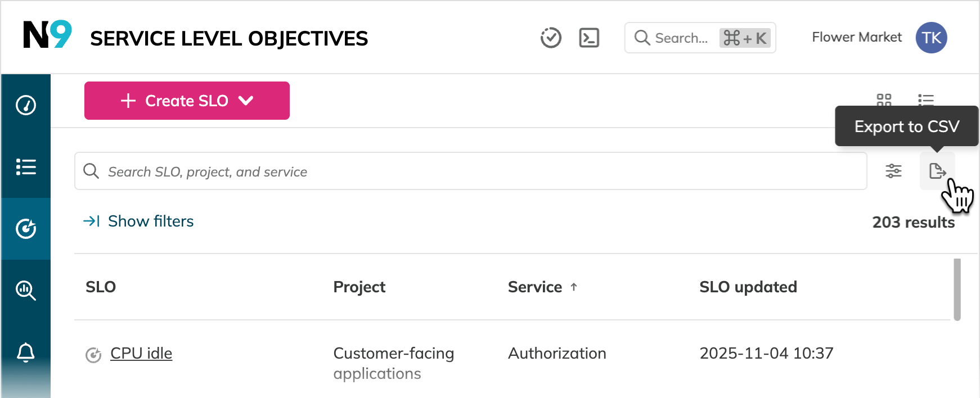The width and height of the screenshot is (980, 398).
Task: Open the sleuth terminal icon in the header
Action: click(x=589, y=38)
